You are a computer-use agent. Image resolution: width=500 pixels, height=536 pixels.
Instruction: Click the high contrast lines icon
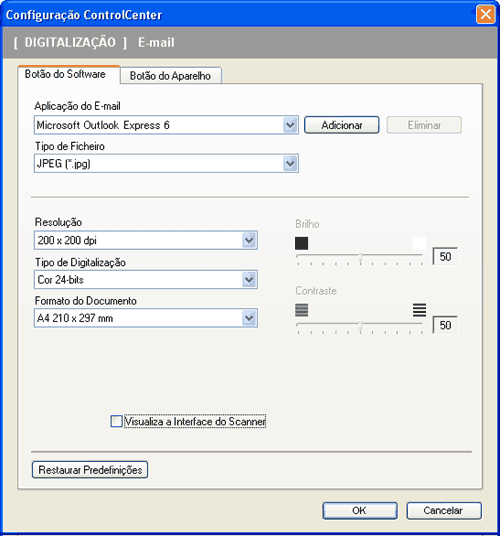pos(419,310)
